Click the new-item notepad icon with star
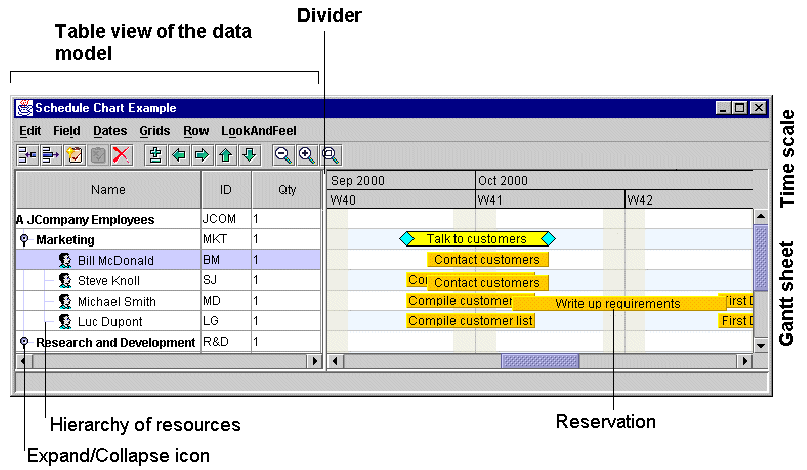Viewport: 807px width, 470px height. point(75,155)
